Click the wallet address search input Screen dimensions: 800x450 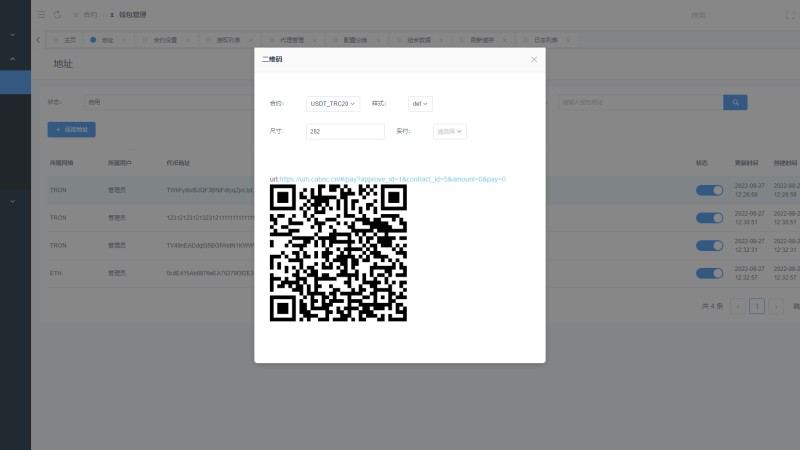640,103
